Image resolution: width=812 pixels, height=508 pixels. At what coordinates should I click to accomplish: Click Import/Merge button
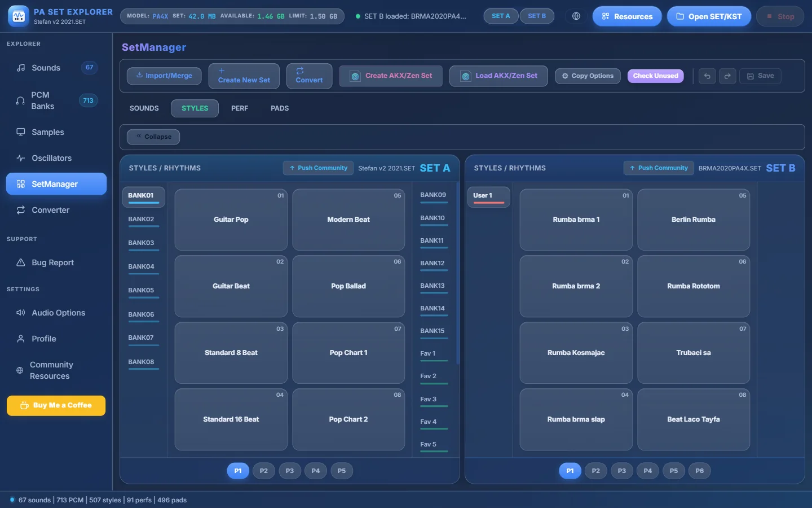164,76
